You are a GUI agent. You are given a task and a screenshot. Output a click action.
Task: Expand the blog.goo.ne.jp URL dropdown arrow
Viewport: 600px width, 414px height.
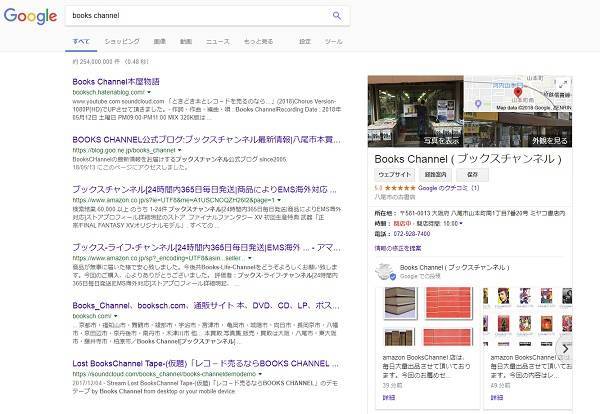(x=179, y=150)
